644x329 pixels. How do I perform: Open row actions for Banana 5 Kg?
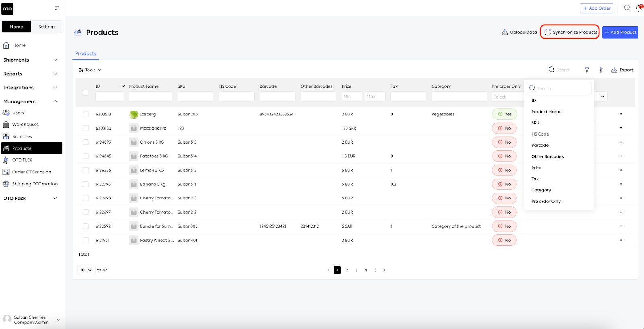(x=621, y=184)
